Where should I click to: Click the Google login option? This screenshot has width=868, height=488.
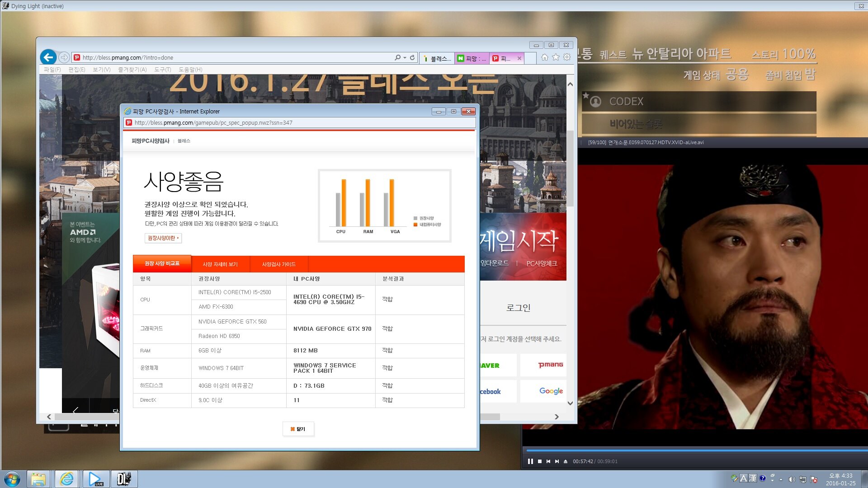point(543,391)
